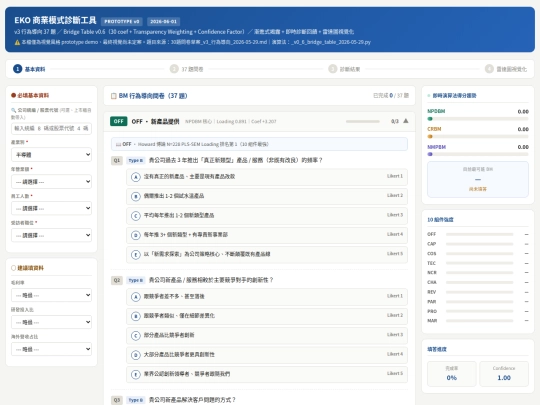Click the OFF section 0/3 progress bar
Viewport: 540px width, 405px height.
tap(363, 121)
